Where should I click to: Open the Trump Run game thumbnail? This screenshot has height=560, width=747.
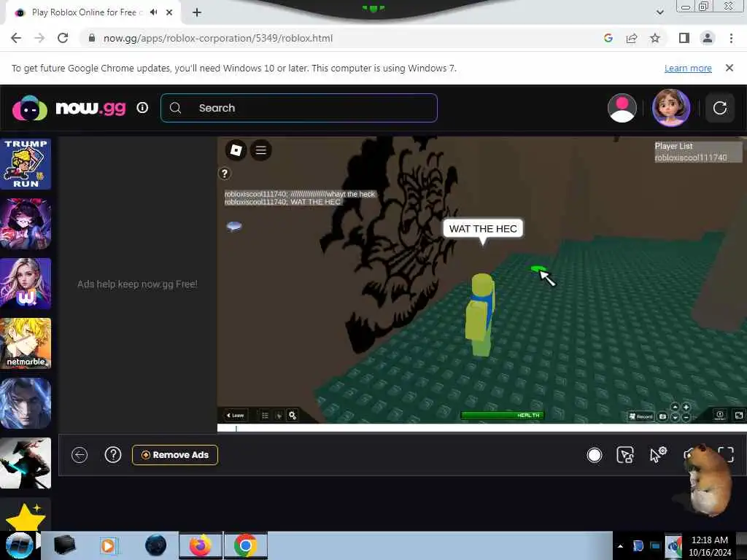pos(26,164)
